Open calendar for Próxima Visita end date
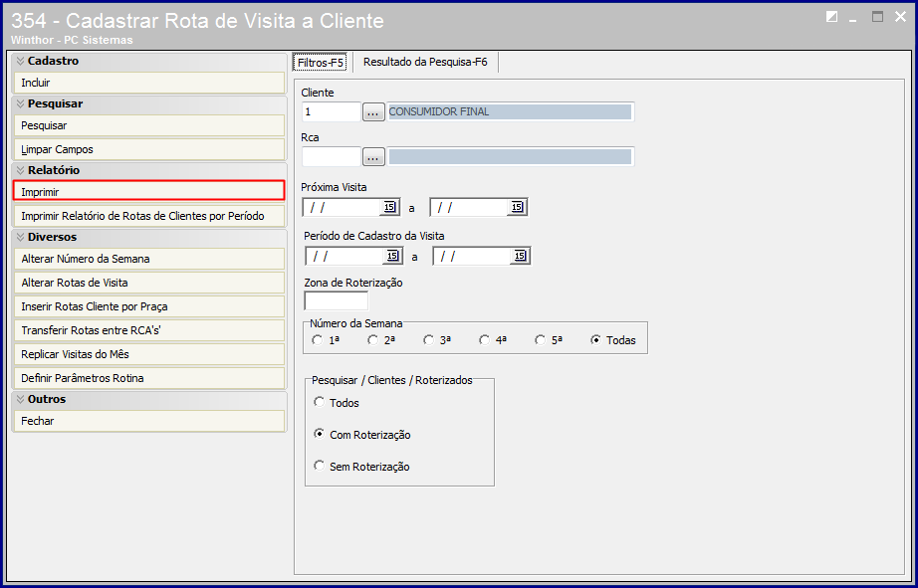This screenshot has height=588, width=918. click(517, 207)
